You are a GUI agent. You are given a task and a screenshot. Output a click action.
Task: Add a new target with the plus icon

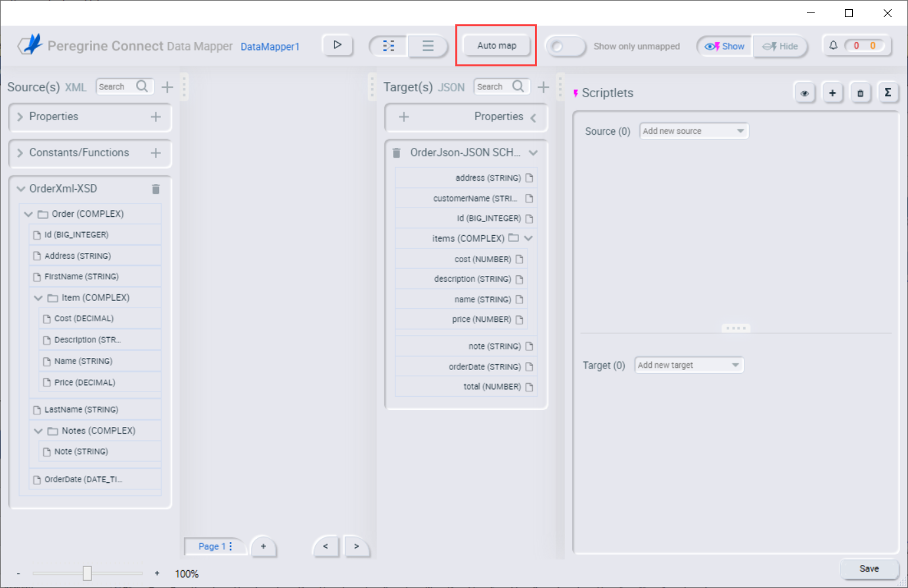(x=543, y=87)
